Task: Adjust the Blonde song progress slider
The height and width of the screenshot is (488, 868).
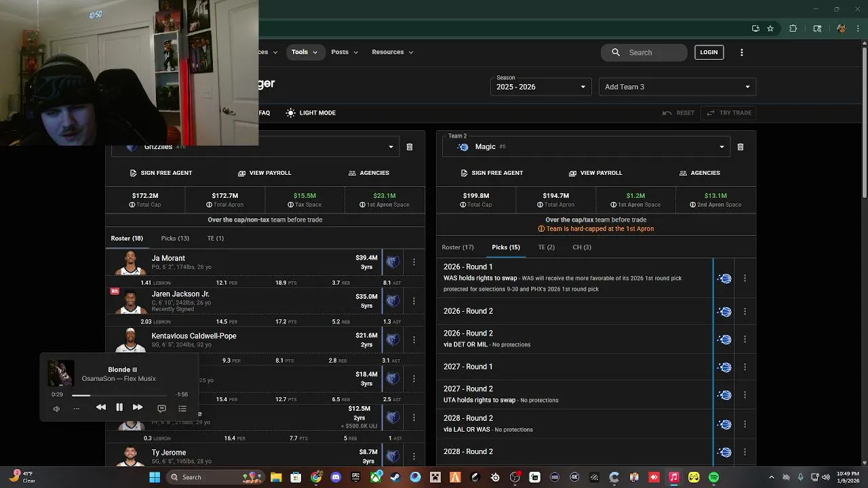Action: click(x=119, y=394)
